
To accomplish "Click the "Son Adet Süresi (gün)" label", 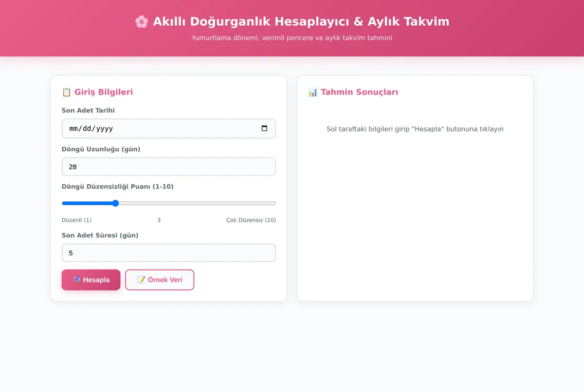I will click(x=100, y=235).
